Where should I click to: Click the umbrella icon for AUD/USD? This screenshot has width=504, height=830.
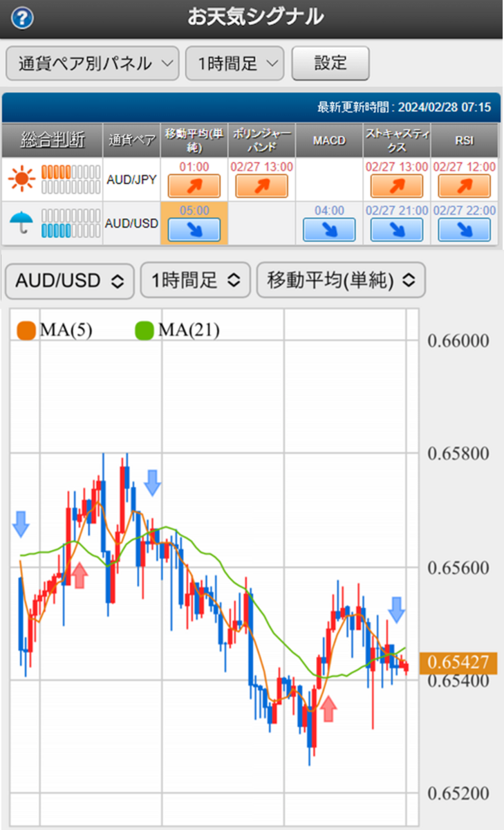click(x=21, y=223)
